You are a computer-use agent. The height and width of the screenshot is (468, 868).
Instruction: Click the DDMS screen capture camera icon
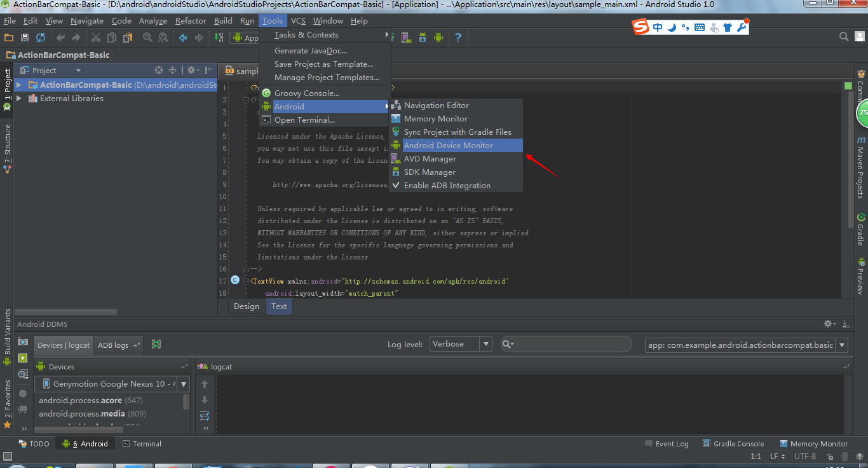point(23,341)
